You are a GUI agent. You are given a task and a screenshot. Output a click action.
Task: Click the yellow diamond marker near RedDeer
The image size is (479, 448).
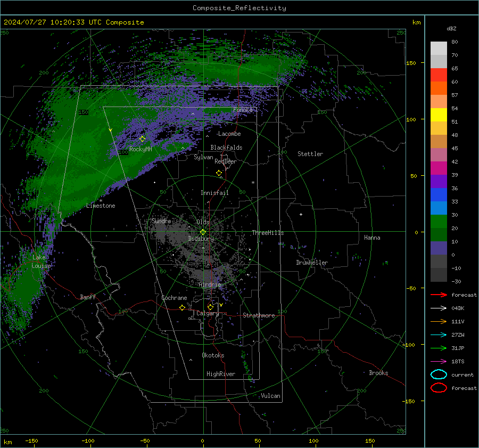219,173
